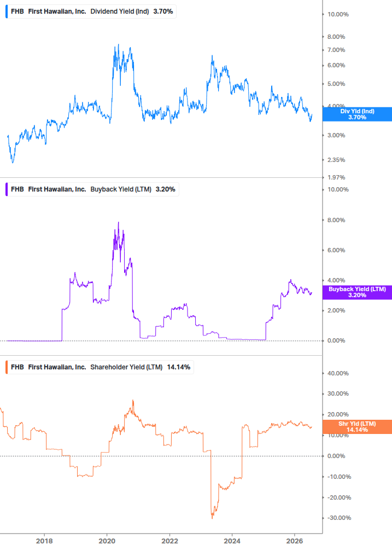Click the -30.00% tick on shareholder yield axis

[339, 518]
